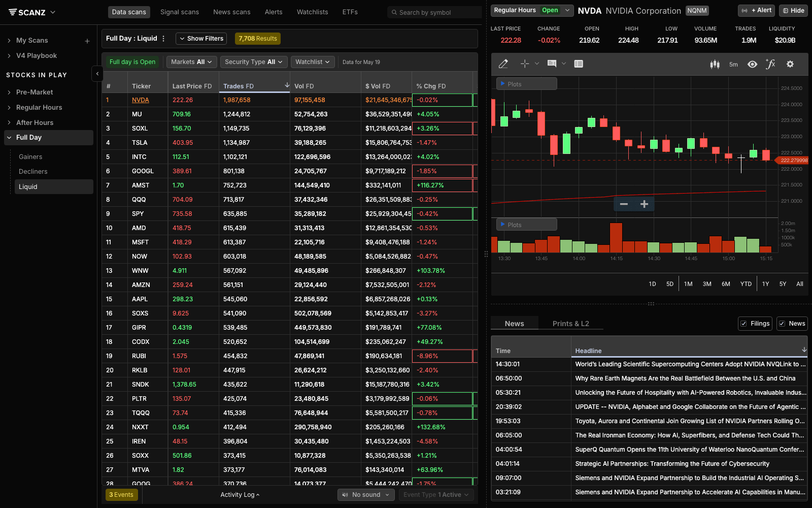Viewport: 812px width, 508px height.
Task: Click the 3 Events button
Action: (x=121, y=495)
